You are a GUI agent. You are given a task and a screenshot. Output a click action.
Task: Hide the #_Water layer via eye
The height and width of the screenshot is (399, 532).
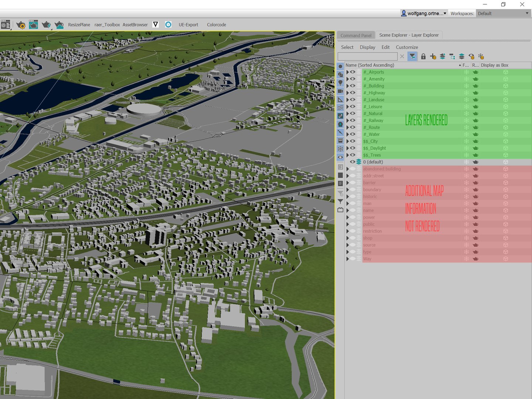coord(353,134)
